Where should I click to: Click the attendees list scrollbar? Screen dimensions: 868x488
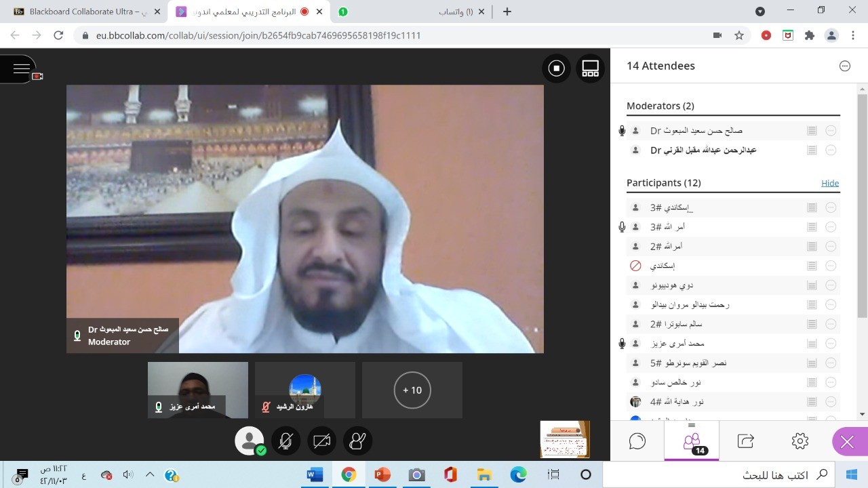(862, 203)
